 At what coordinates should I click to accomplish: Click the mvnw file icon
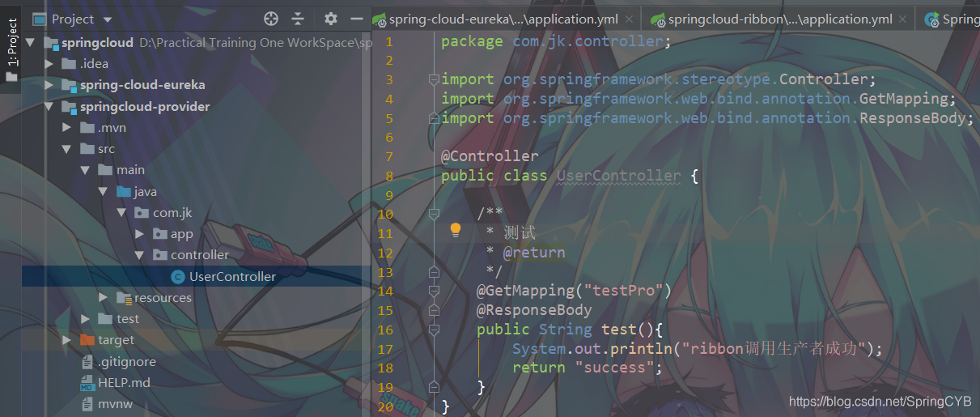87,404
